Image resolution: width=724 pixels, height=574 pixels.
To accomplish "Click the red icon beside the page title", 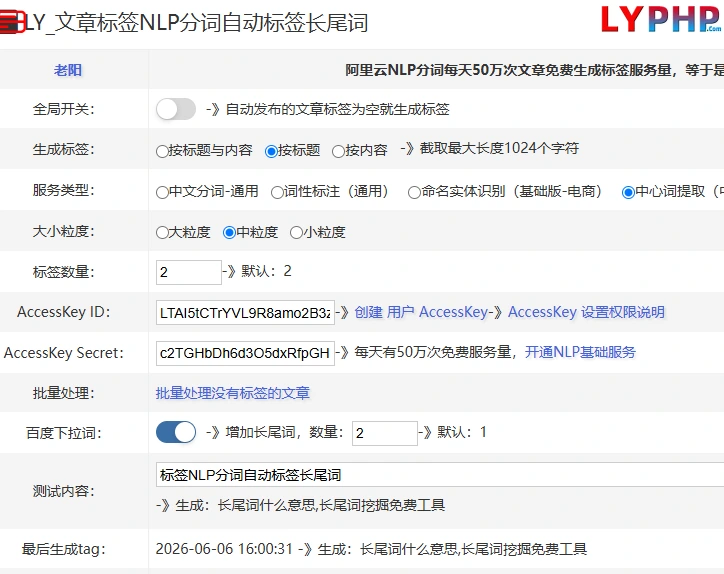I will click(12, 22).
